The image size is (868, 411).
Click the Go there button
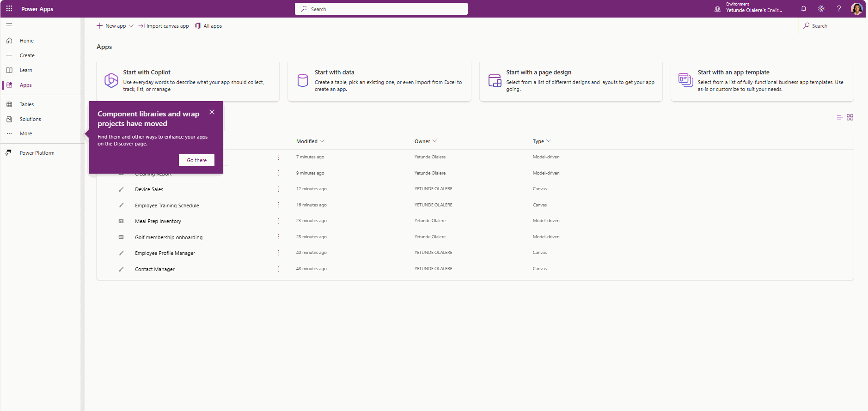click(196, 160)
